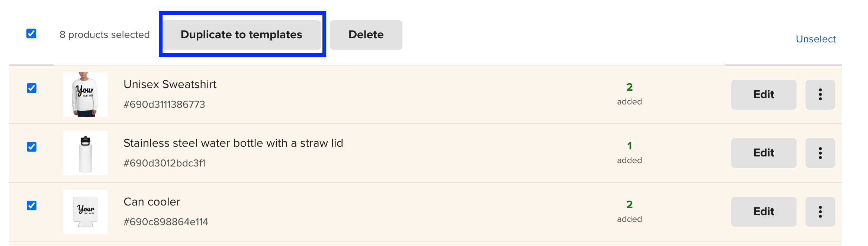Click the Can cooler product title

152,202
